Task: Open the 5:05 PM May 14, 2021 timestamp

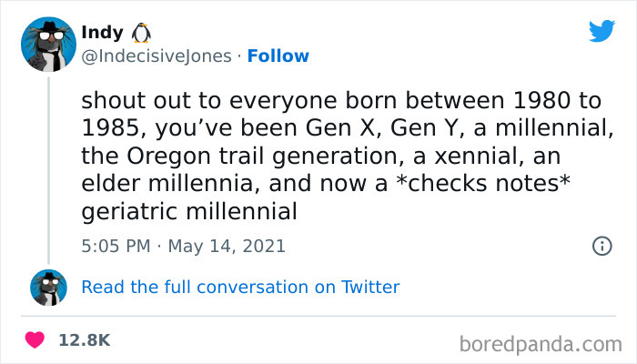Action: 183,246
